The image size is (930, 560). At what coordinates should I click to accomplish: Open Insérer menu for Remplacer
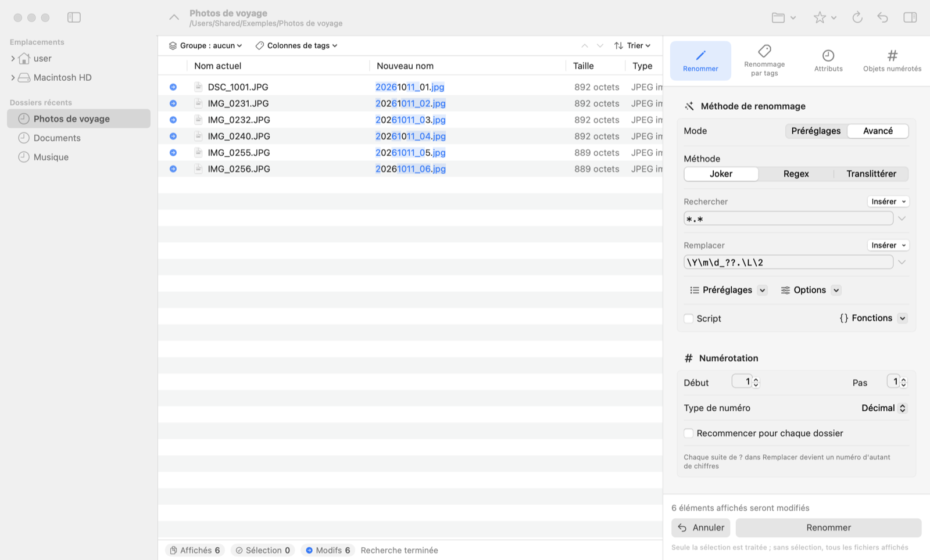888,245
